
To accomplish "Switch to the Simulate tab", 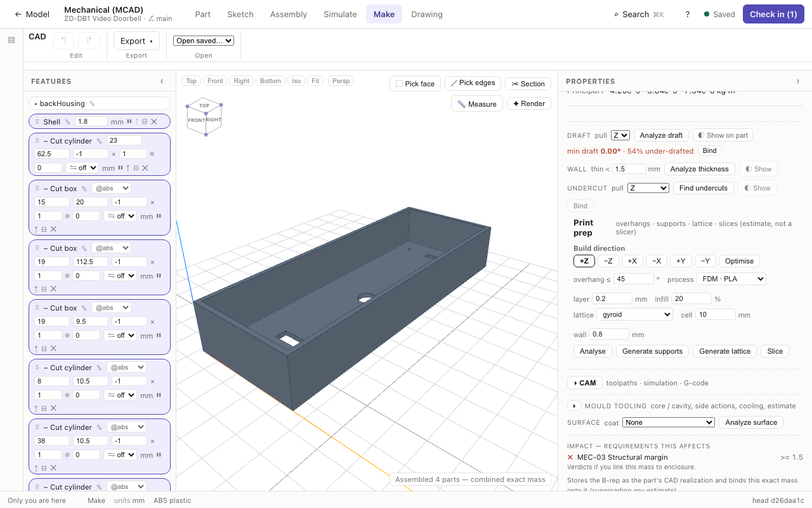I will click(x=340, y=14).
